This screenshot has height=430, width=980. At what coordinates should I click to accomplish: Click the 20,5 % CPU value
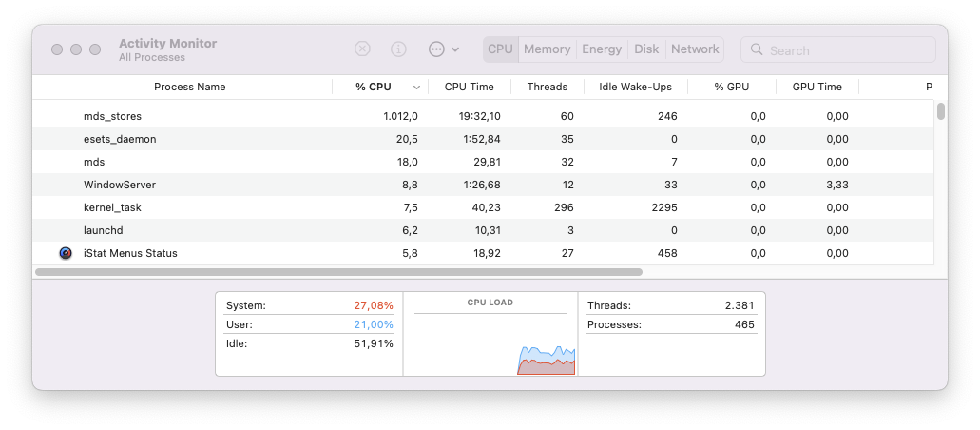click(x=407, y=139)
